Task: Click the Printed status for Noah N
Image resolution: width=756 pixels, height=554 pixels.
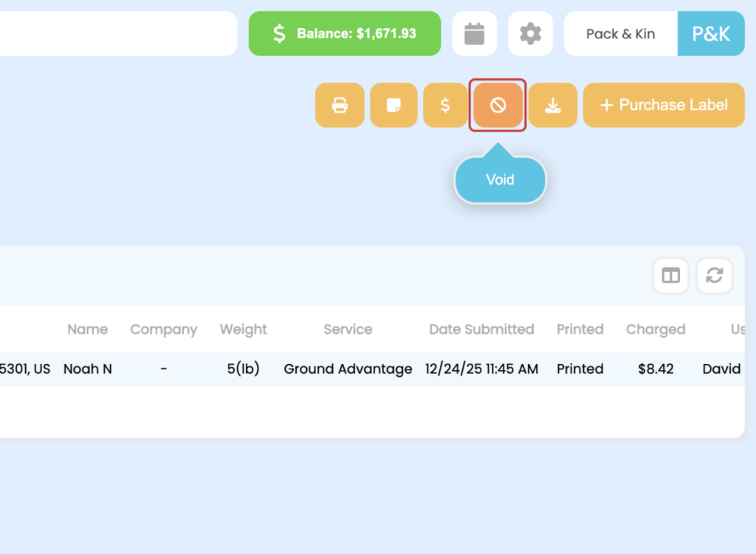Action: (x=580, y=369)
